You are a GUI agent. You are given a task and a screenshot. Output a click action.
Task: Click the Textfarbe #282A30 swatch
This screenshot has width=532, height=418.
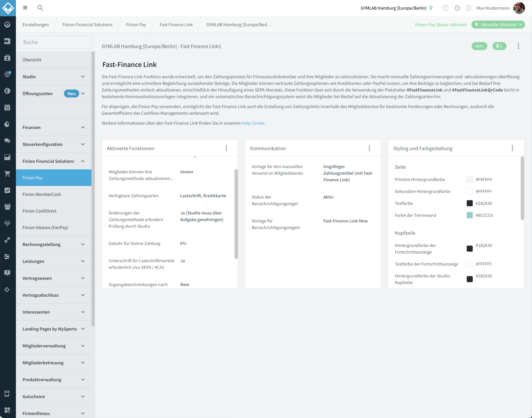point(470,203)
